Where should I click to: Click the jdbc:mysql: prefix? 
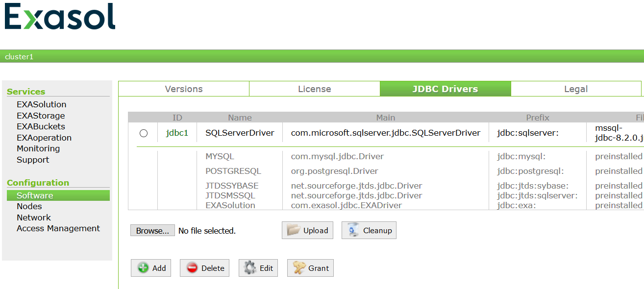521,157
